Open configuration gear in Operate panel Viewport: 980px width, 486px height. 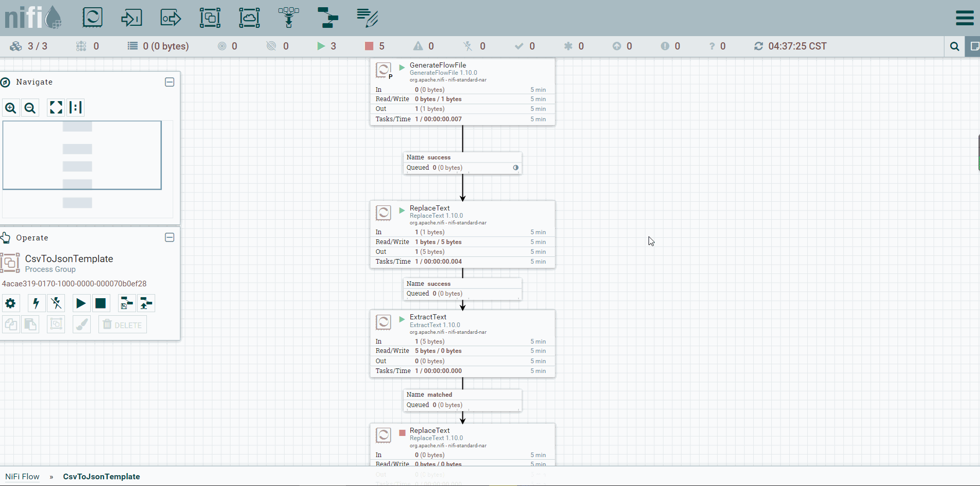click(x=10, y=303)
